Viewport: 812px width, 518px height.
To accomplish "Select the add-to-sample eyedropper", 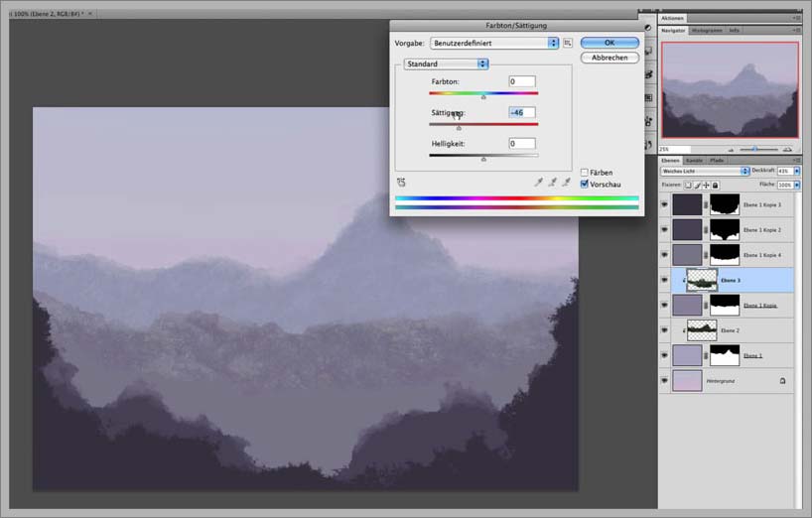I will click(x=553, y=183).
